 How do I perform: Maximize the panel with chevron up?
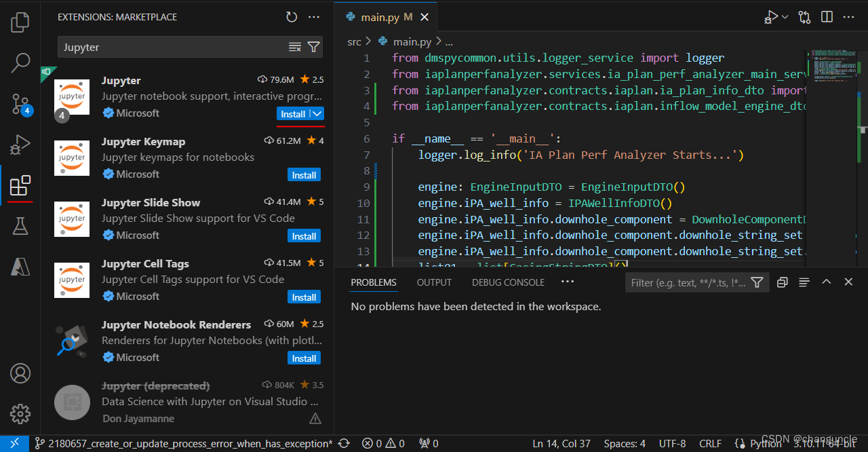(826, 282)
